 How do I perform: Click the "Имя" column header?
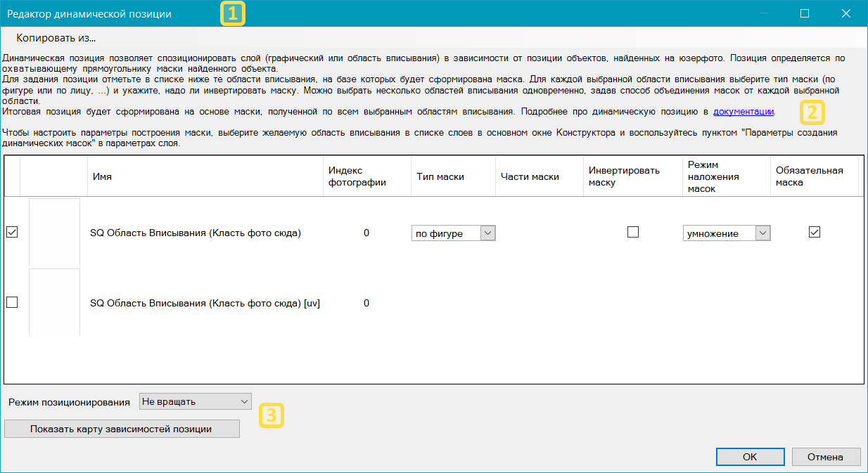tap(102, 176)
